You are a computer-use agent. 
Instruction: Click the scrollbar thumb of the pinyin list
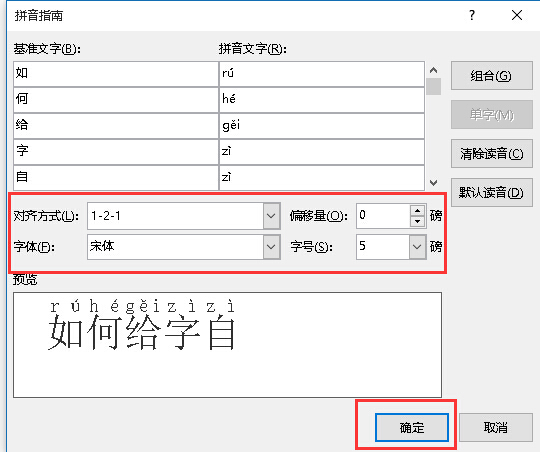pos(434,86)
